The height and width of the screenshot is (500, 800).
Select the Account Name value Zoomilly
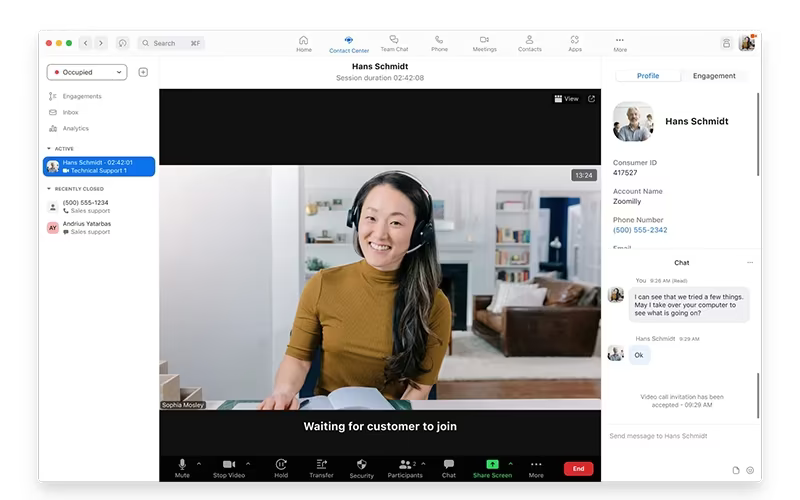pyautogui.click(x=627, y=202)
